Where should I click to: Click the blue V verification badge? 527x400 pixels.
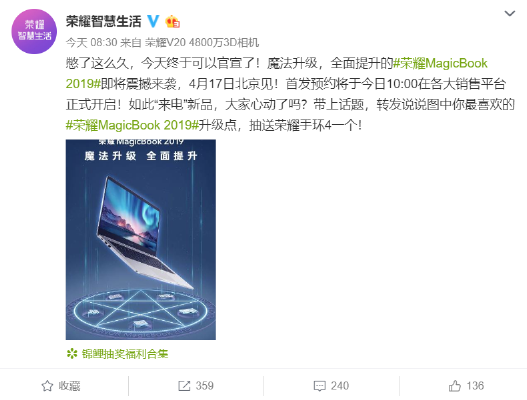(x=153, y=22)
